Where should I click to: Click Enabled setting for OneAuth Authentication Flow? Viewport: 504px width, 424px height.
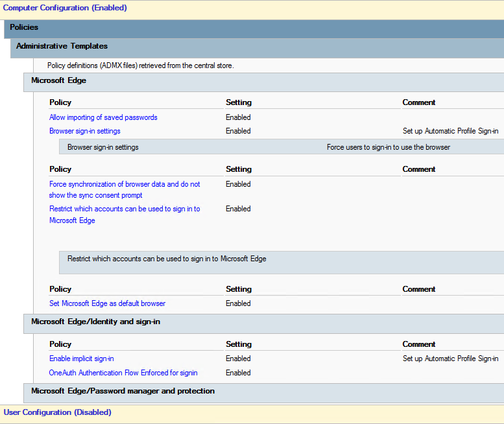pyautogui.click(x=238, y=373)
